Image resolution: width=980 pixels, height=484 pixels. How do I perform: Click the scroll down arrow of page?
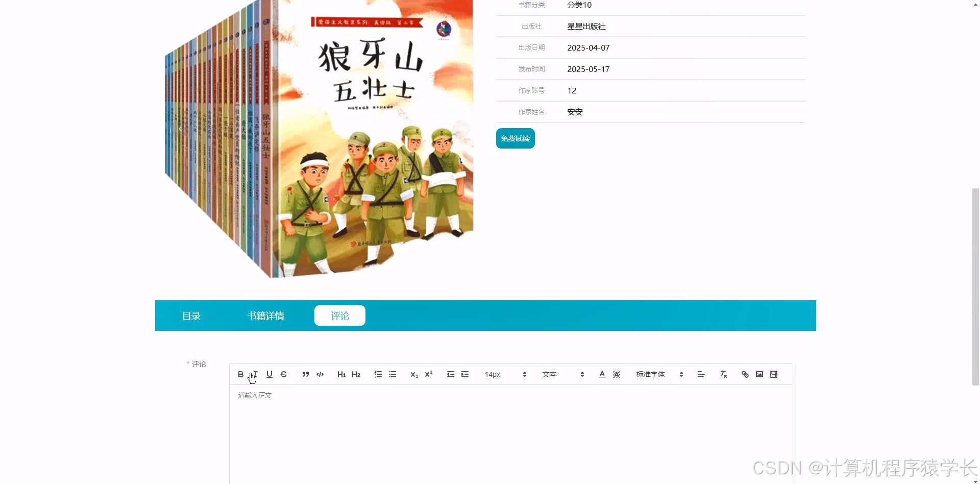[x=975, y=480]
